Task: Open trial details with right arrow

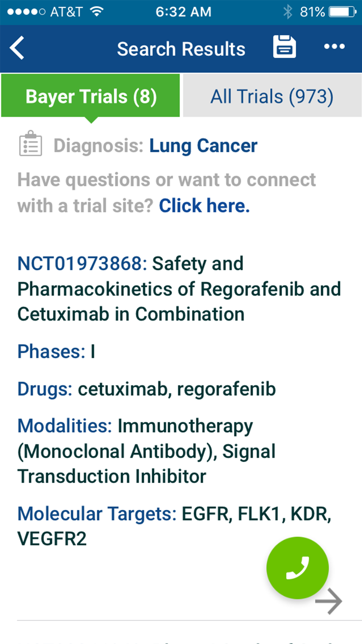Action: coord(328,601)
